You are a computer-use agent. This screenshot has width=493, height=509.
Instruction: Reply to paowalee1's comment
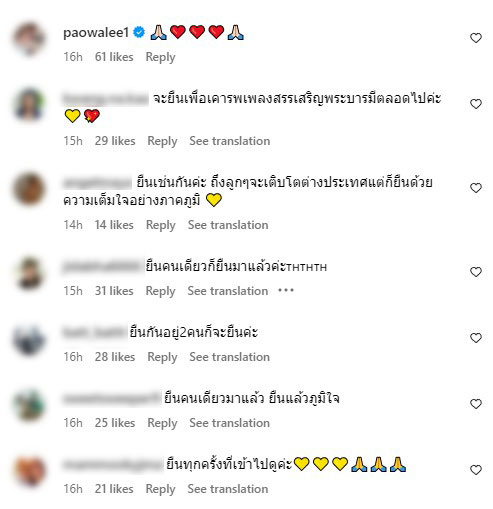(160, 57)
